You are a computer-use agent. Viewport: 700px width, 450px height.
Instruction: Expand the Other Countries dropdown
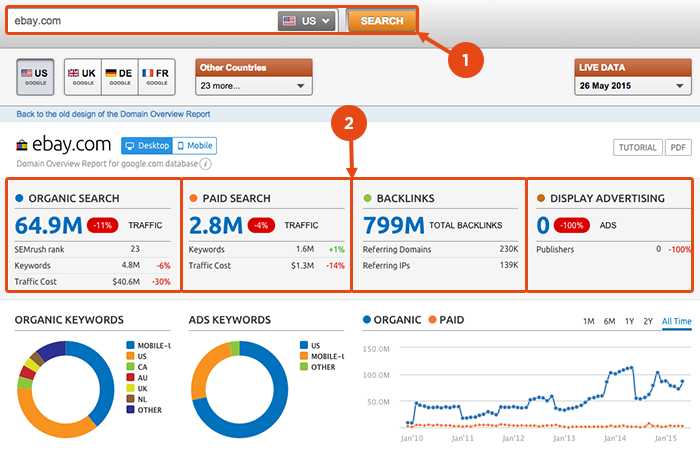[x=254, y=86]
